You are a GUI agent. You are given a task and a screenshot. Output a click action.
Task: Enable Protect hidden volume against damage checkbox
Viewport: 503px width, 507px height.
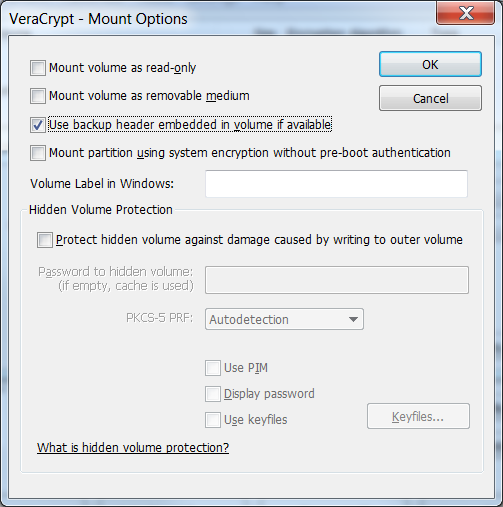pos(45,240)
